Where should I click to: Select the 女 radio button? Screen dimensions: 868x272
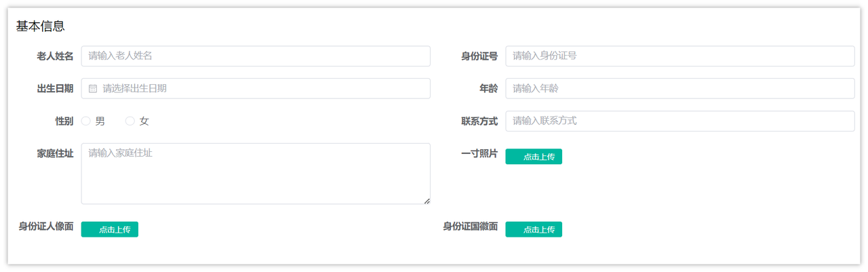click(130, 121)
